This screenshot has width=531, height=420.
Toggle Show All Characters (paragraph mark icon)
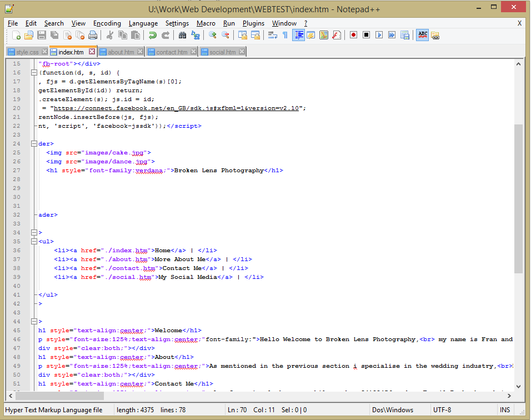tap(284, 34)
